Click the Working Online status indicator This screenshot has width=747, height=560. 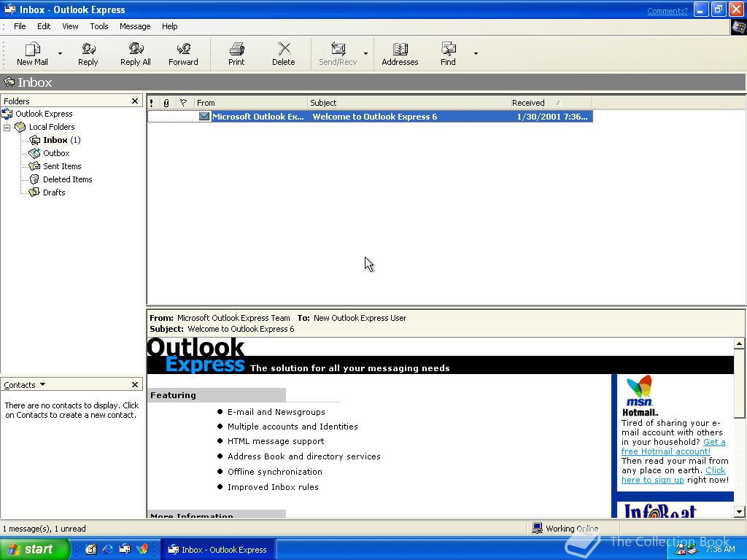click(565, 529)
